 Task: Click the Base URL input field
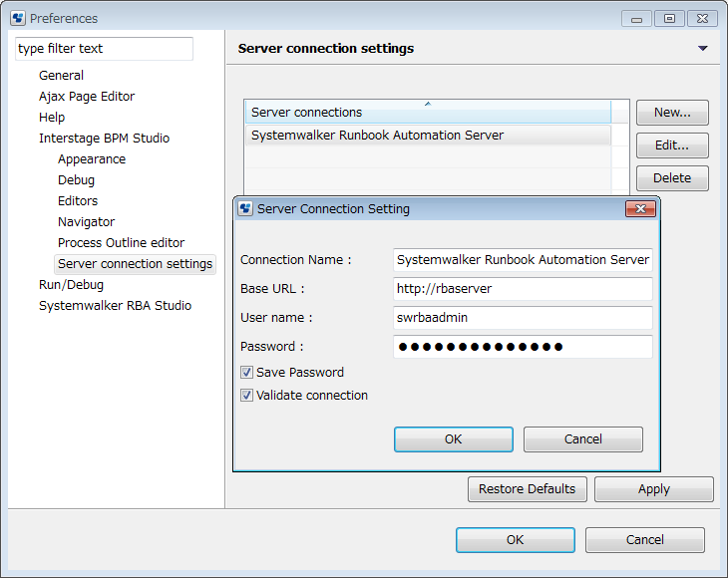point(523,289)
